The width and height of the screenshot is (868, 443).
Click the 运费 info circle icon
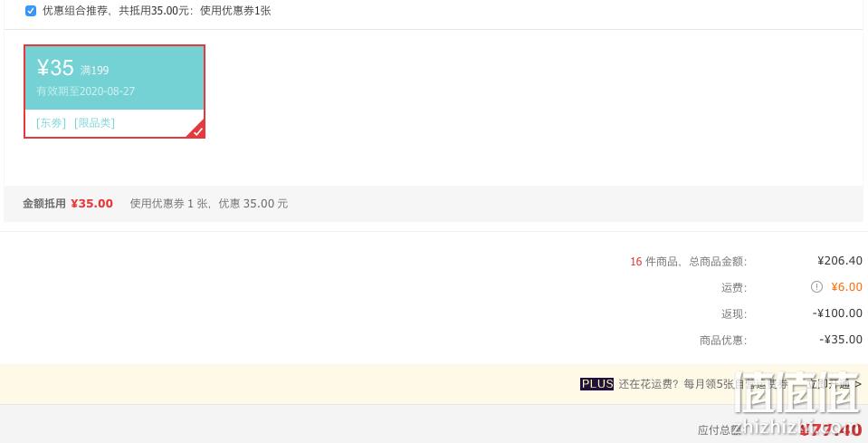pyautogui.click(x=816, y=287)
